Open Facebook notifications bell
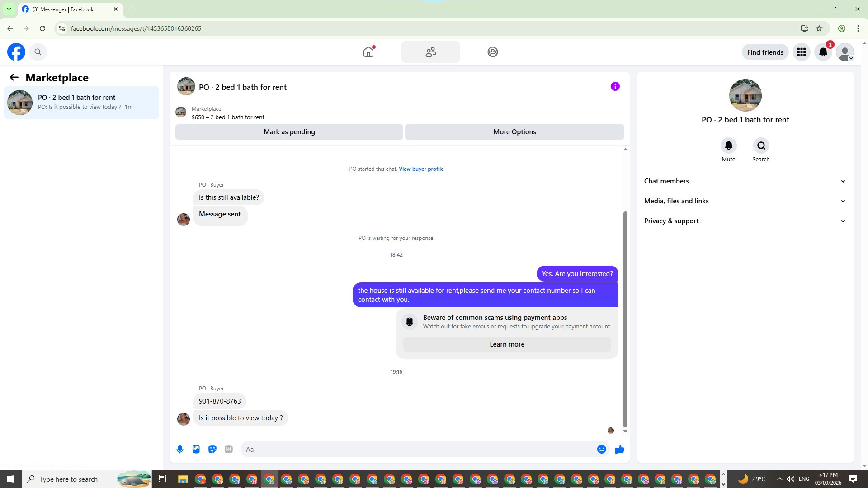Image resolution: width=868 pixels, height=488 pixels. (x=823, y=52)
